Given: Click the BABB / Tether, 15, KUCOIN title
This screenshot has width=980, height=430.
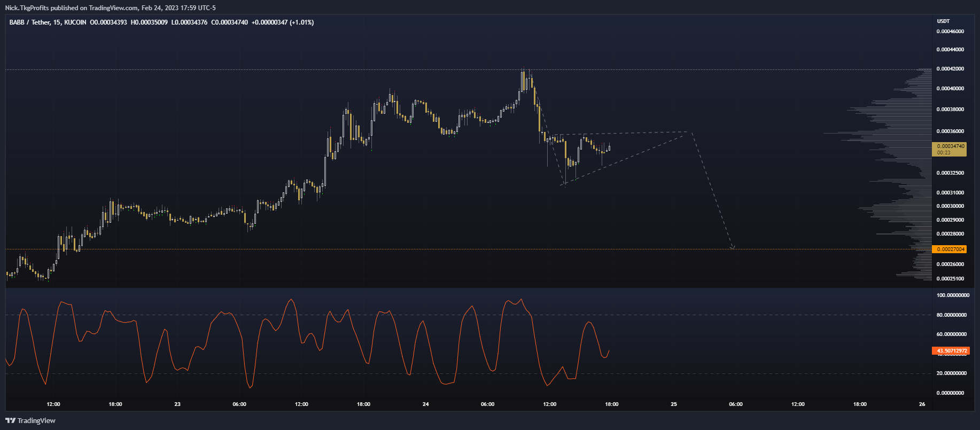Looking at the screenshot, I should [48, 22].
